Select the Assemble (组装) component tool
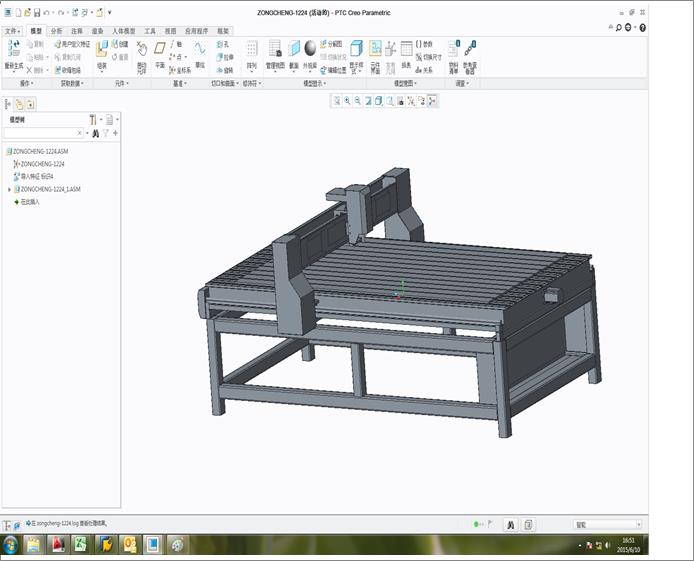The image size is (694, 561). coord(102,51)
